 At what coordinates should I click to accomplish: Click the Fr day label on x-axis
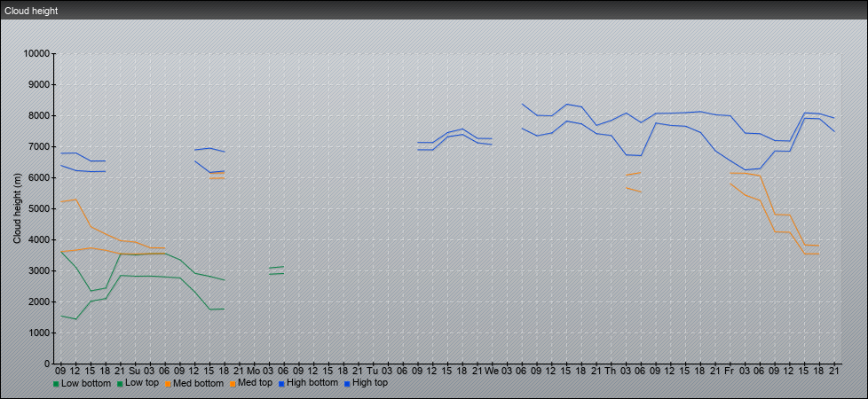click(x=730, y=371)
